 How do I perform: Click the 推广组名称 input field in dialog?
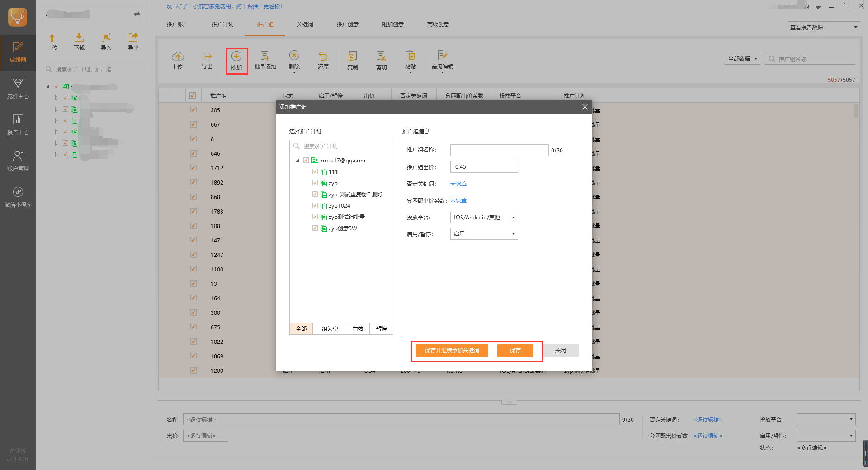click(499, 150)
